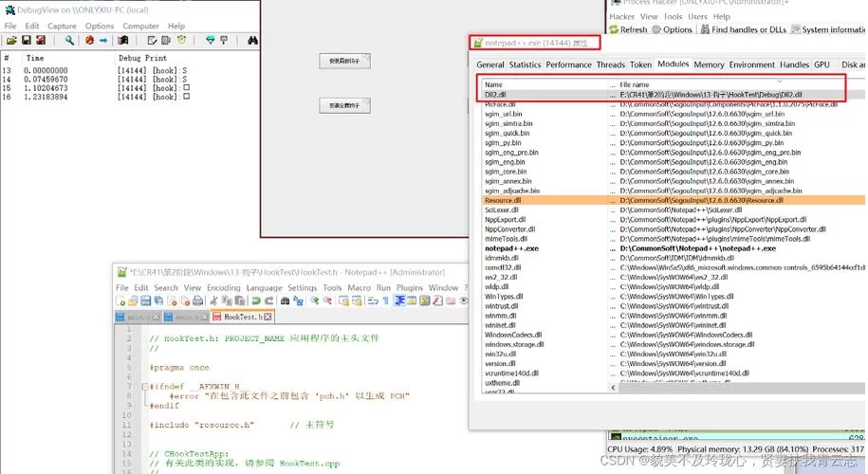Screen dimensions: 868x474
Task: Toggle the monitoring eye icon in Notepad++
Action: [x=464, y=301]
